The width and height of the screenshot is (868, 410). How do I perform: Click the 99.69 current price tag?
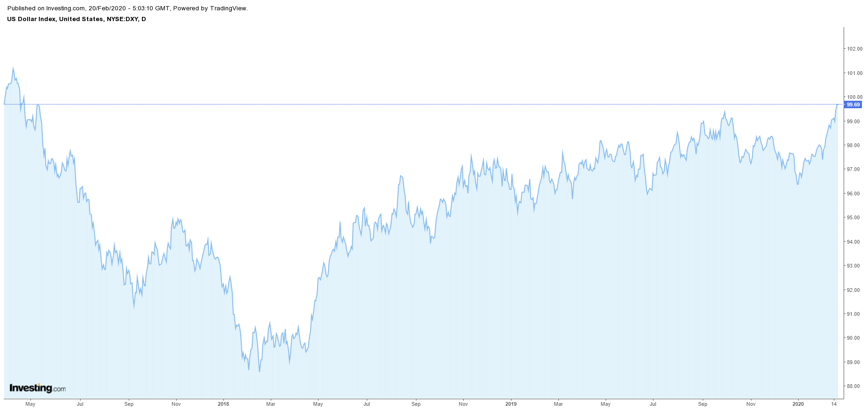point(853,104)
